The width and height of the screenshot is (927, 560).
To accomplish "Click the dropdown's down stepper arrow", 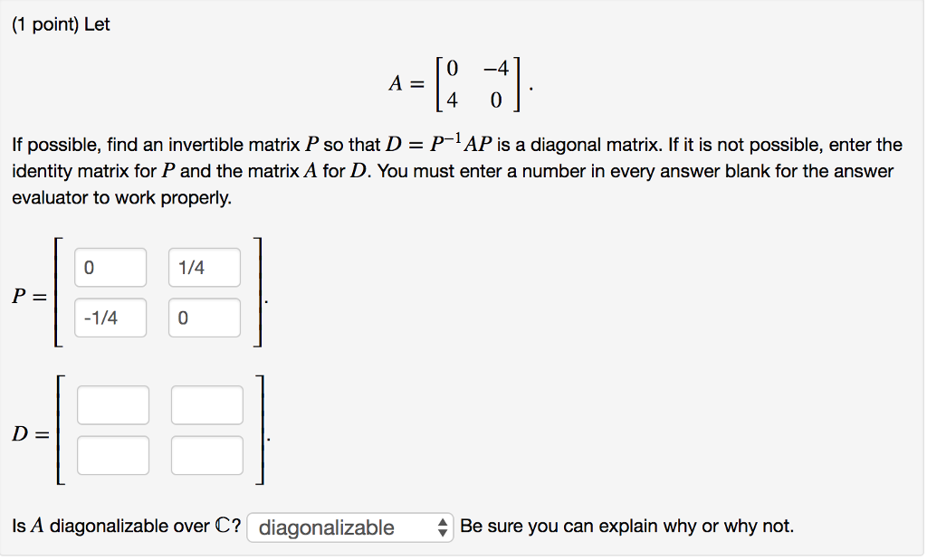I will pyautogui.click(x=444, y=531).
